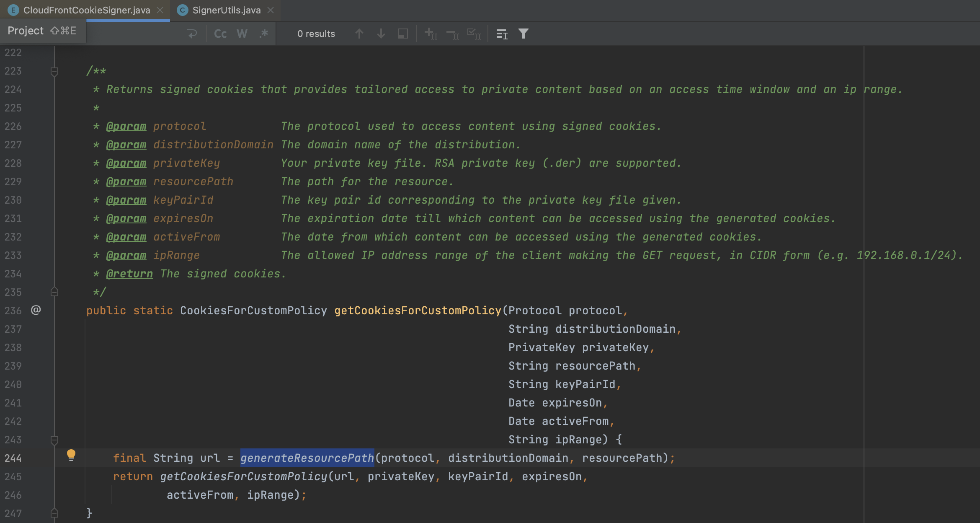Select all occurrences icon
The image size is (980, 523).
pyautogui.click(x=474, y=34)
